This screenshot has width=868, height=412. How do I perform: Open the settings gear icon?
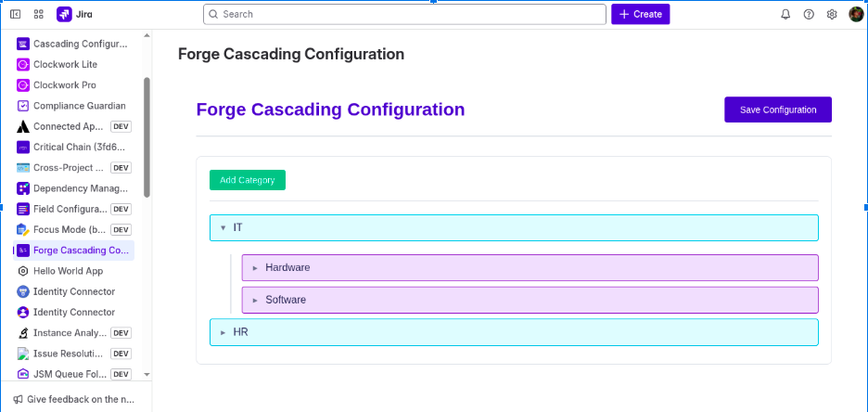[832, 15]
